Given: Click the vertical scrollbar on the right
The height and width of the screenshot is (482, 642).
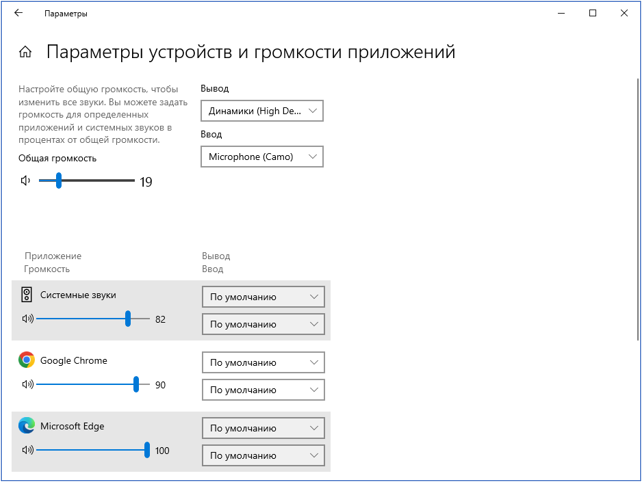Looking at the screenshot, I should [636, 200].
